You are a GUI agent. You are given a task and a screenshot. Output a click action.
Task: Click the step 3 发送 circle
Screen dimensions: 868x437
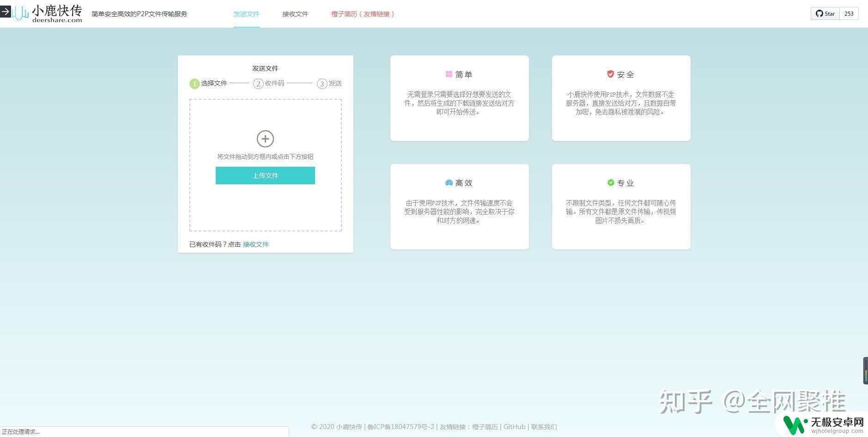point(322,84)
